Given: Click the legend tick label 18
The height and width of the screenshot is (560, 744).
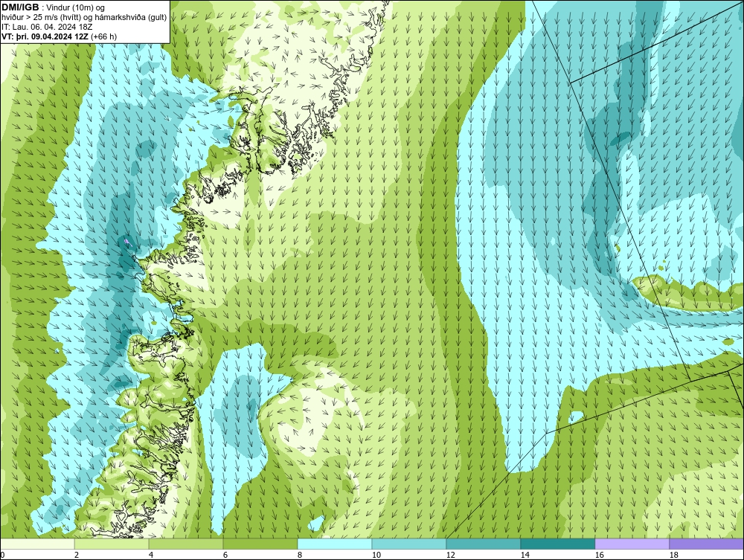Looking at the screenshot, I should pyautogui.click(x=673, y=555).
